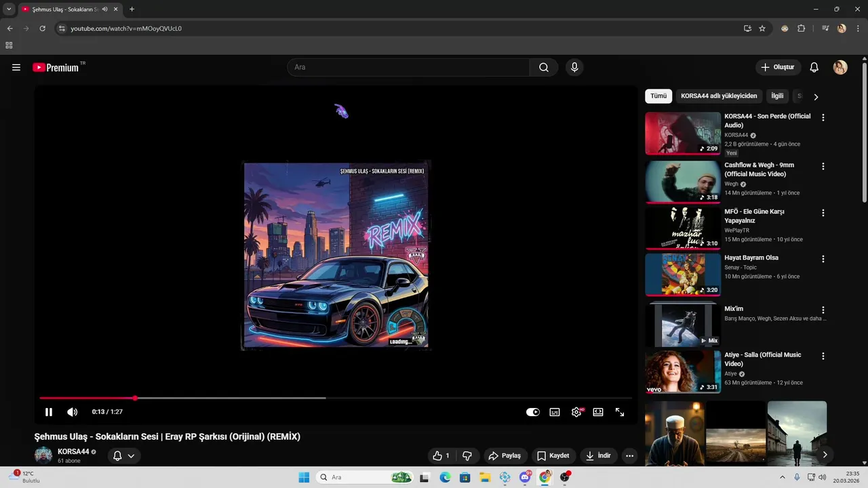Viewport: 868px width, 488px height.
Task: Open options for Ele Güne Karşı video
Action: tap(823, 213)
